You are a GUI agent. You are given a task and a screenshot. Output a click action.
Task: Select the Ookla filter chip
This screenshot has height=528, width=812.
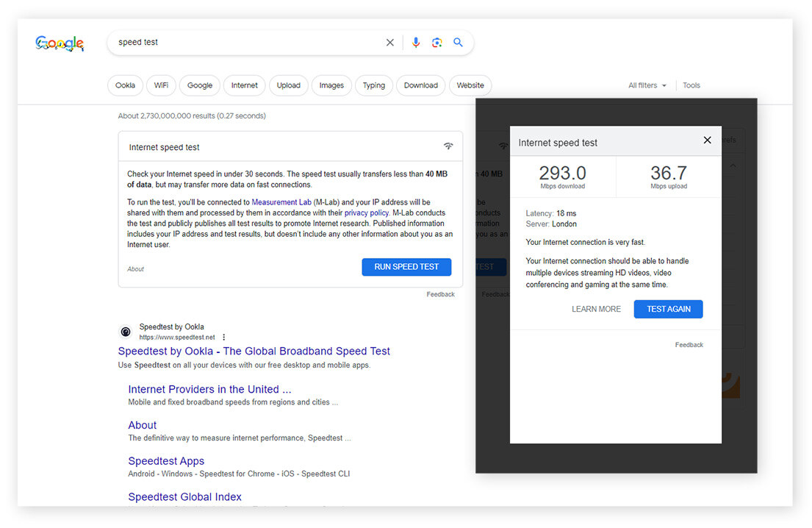tap(125, 85)
